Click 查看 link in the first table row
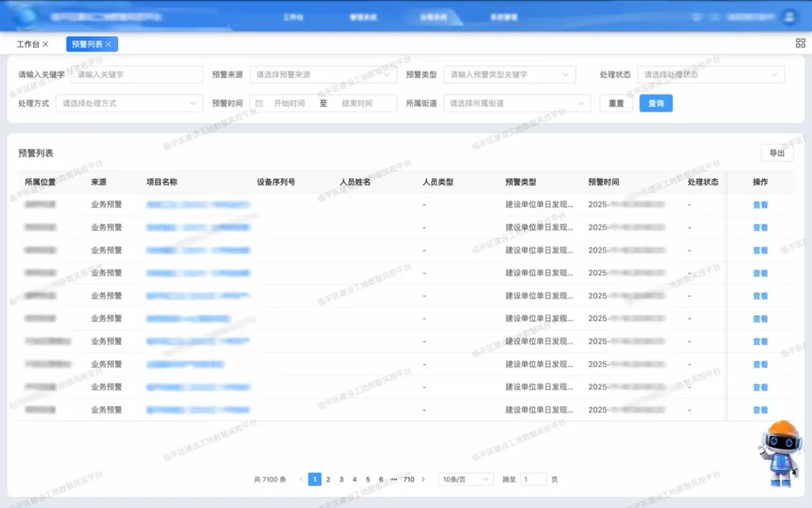This screenshot has height=508, width=812. pyautogui.click(x=760, y=205)
